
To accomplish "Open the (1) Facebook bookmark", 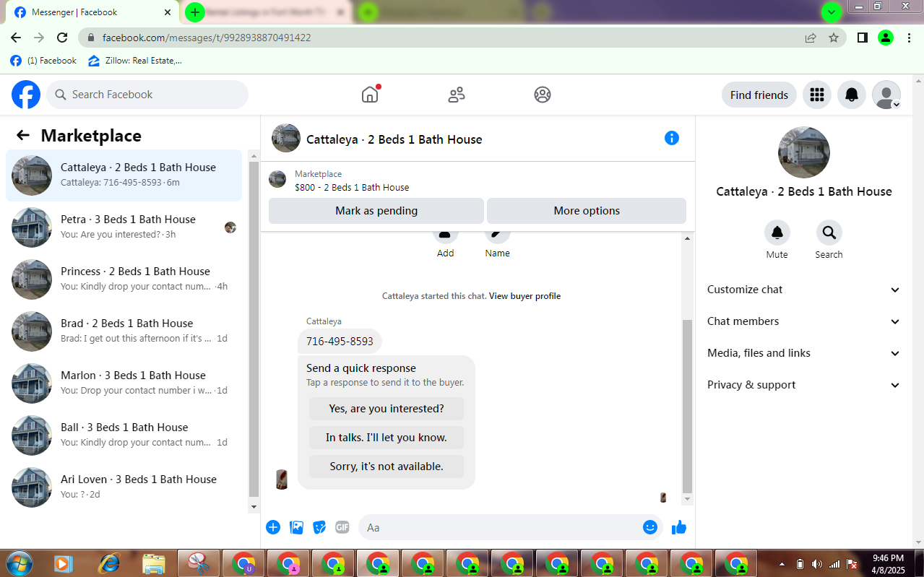I will (43, 61).
